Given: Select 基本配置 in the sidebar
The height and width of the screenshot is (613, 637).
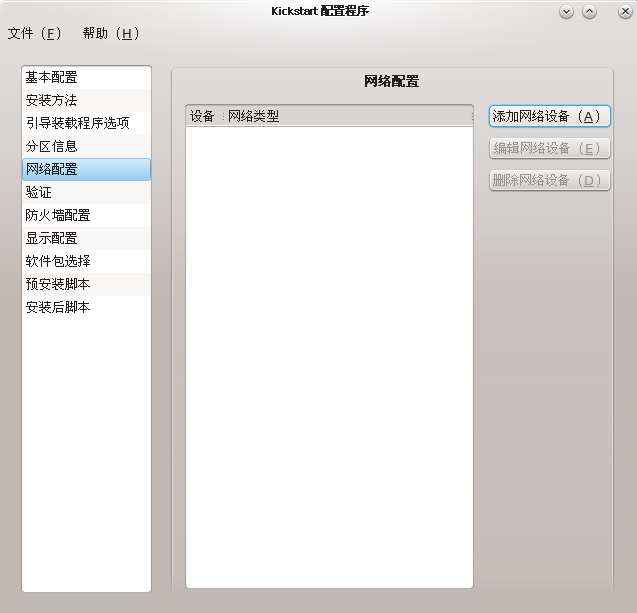Looking at the screenshot, I should point(86,77).
